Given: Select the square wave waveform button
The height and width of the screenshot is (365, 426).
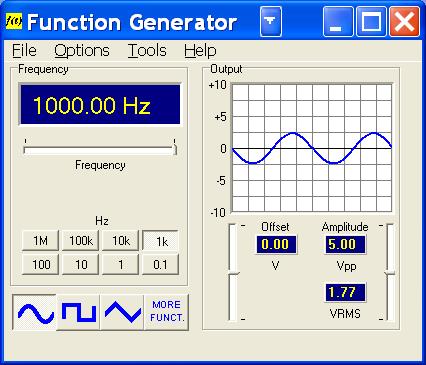Looking at the screenshot, I should [x=78, y=312].
